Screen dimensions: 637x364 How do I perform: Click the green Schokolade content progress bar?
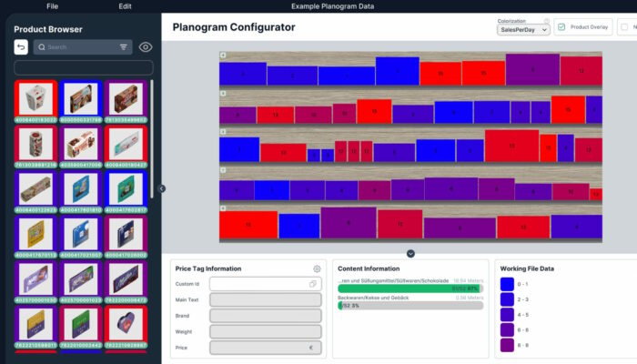pos(410,288)
